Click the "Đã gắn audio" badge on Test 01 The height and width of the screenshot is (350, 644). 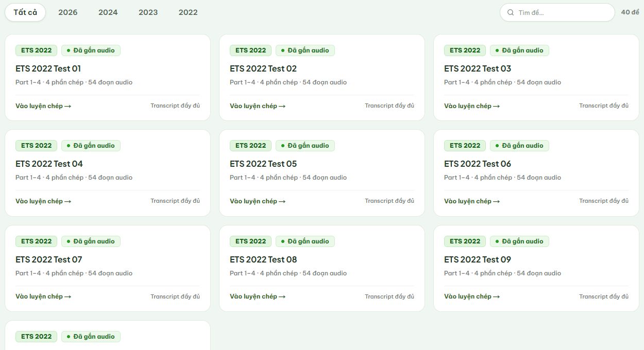click(91, 50)
